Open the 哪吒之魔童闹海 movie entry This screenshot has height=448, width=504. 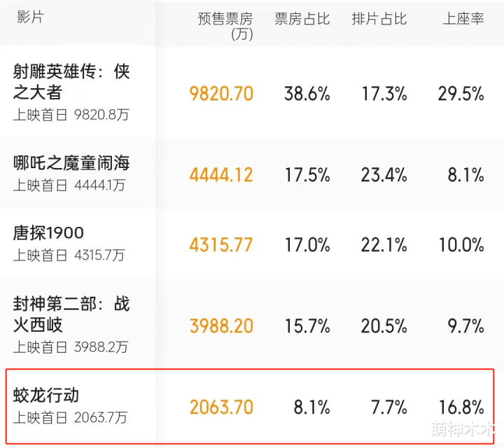coord(71,164)
